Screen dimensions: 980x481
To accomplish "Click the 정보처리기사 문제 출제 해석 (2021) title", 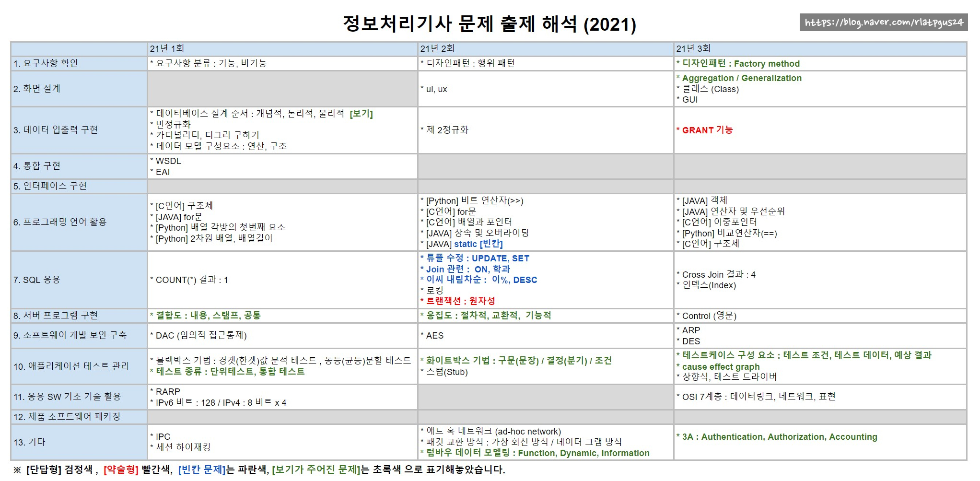I will click(490, 24).
